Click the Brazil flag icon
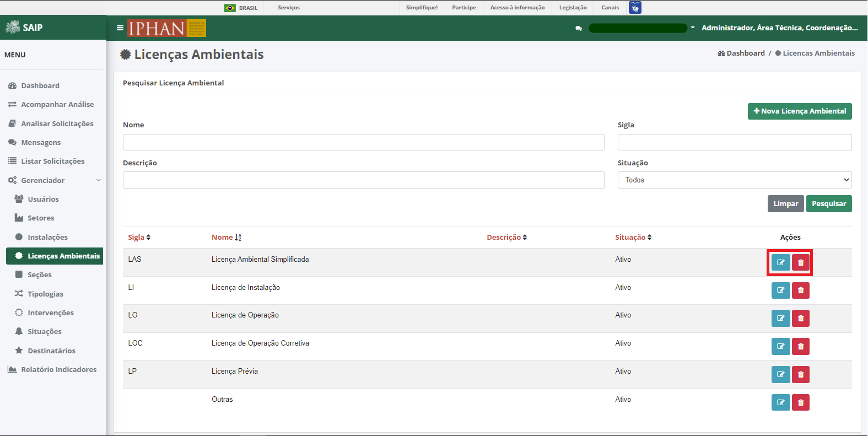 pyautogui.click(x=230, y=8)
